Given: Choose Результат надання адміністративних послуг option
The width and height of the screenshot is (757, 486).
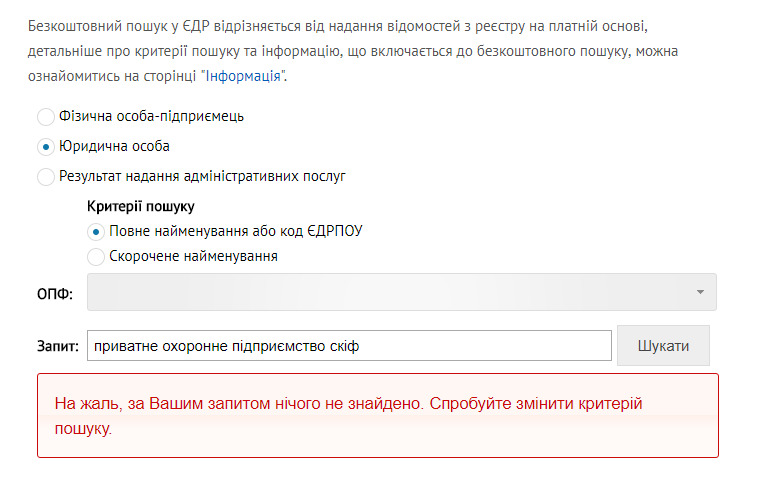Looking at the screenshot, I should pyautogui.click(x=46, y=177).
